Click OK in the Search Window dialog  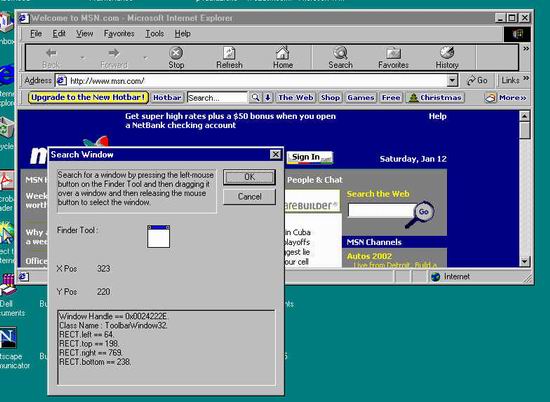click(x=249, y=177)
